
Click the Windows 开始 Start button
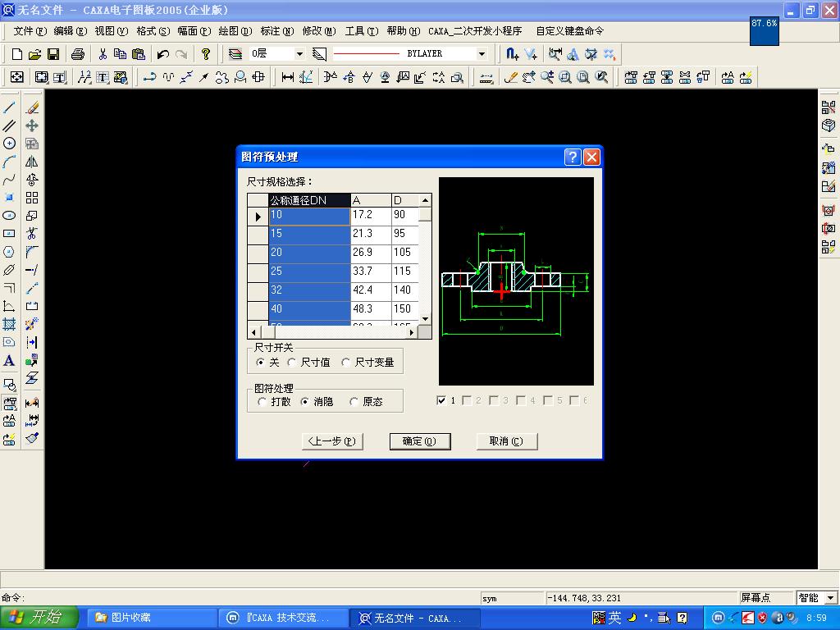pos(39,618)
